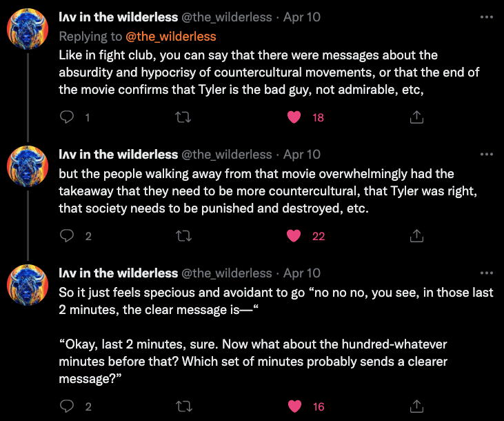Reply to the 'specious and avoidant' tweet
The height and width of the screenshot is (421, 504).
[x=67, y=407]
